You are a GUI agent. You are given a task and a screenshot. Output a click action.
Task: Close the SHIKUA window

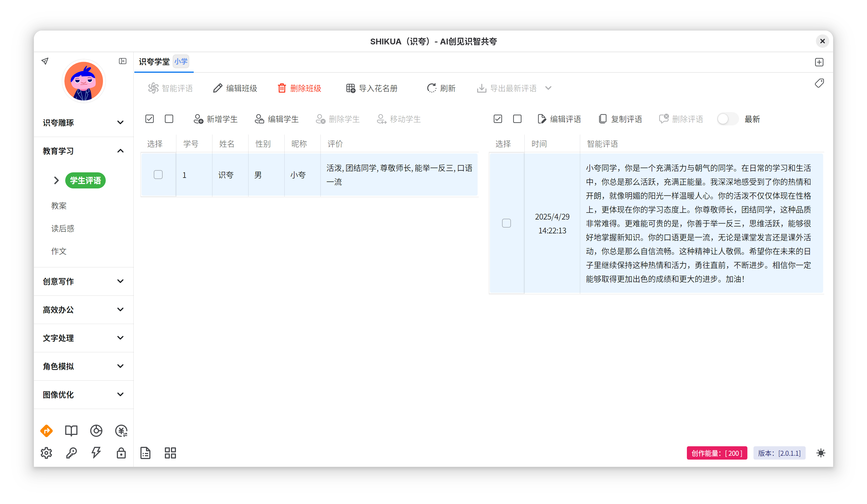point(822,41)
